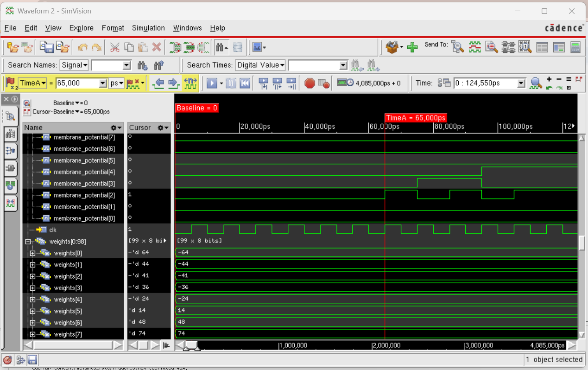Click the scissors cut icon
This screenshot has width=588, height=370.
[x=114, y=47]
